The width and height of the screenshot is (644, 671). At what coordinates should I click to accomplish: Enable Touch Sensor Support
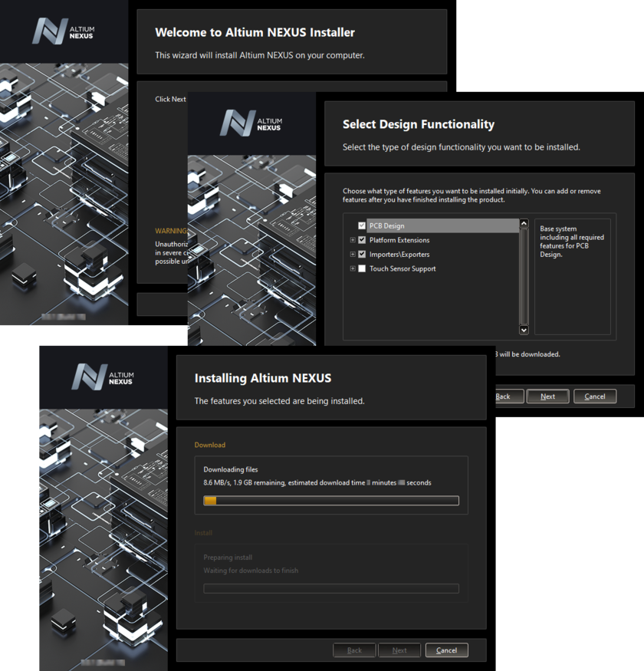[x=363, y=268]
